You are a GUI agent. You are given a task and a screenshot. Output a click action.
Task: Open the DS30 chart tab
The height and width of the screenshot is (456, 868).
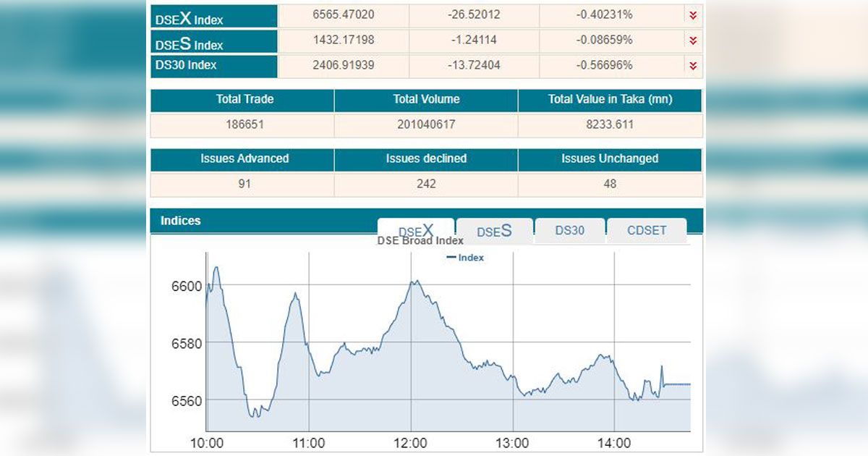tap(569, 231)
